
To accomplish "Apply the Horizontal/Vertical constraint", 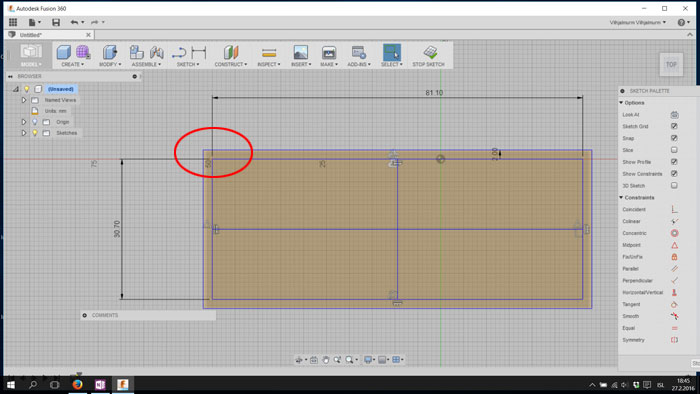I will [x=675, y=292].
